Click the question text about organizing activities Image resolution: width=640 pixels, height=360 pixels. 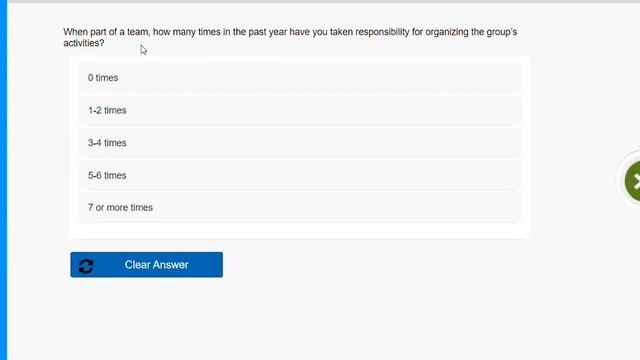(x=290, y=38)
